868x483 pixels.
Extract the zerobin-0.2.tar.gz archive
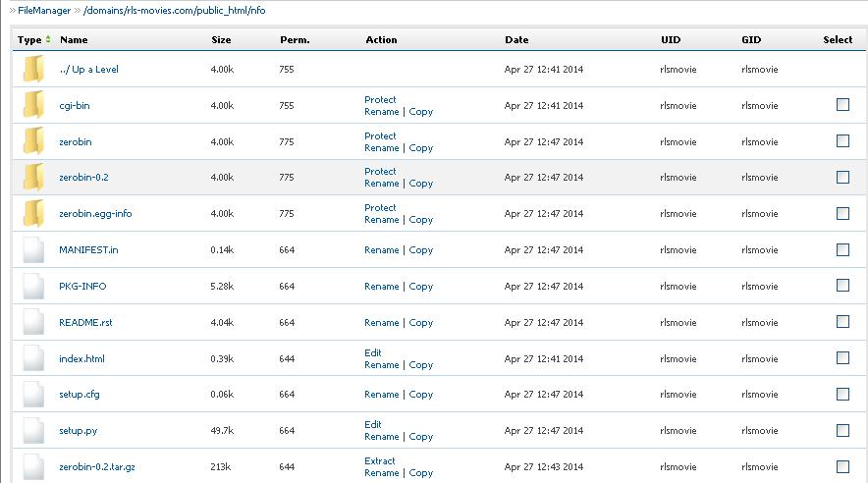(x=380, y=460)
